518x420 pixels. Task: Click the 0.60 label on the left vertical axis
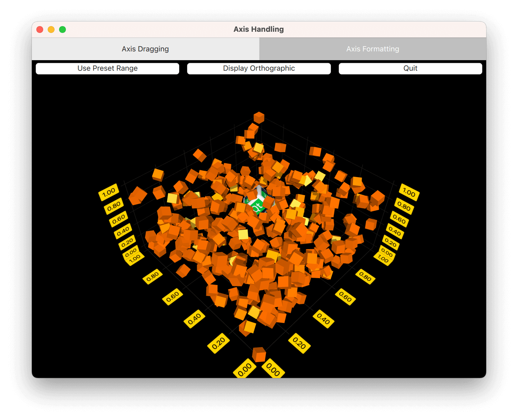tap(119, 219)
